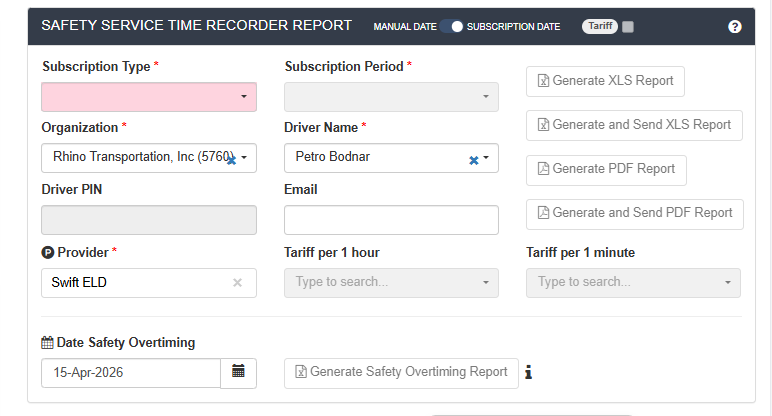Screen dimensions: 772x416
Task: Click Generate XLS Report button
Action: pyautogui.click(x=605, y=82)
